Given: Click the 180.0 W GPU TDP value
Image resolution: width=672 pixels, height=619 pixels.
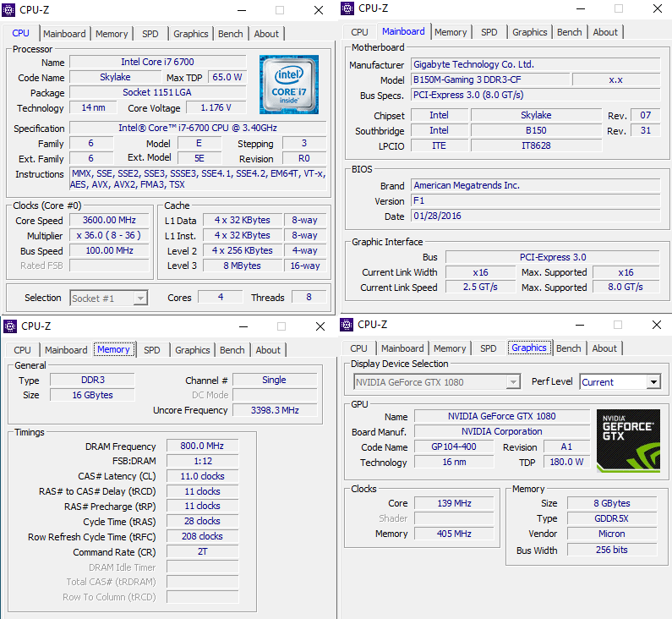Looking at the screenshot, I should (566, 462).
